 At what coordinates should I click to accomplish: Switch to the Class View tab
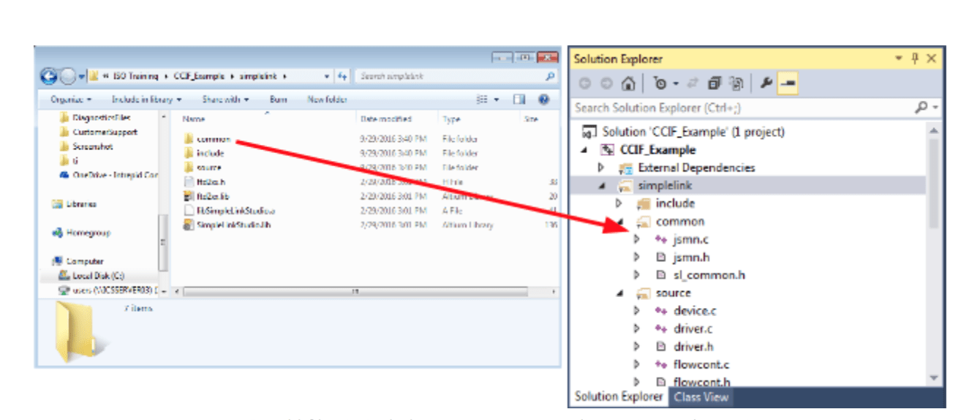[x=701, y=397]
